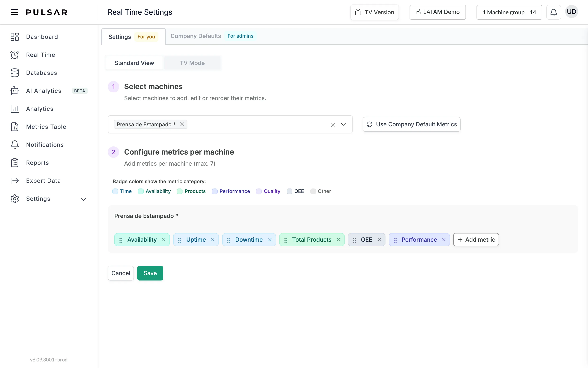
Task: Click the Cancel button
Action: coord(121,273)
